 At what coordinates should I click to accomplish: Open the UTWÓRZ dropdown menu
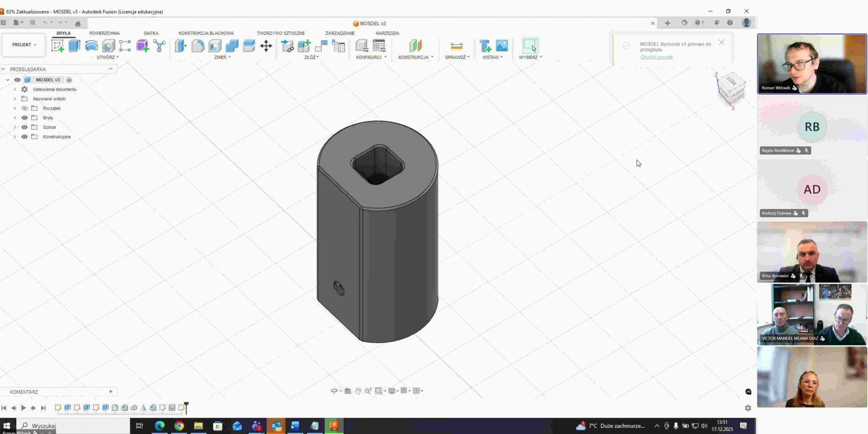[107, 57]
